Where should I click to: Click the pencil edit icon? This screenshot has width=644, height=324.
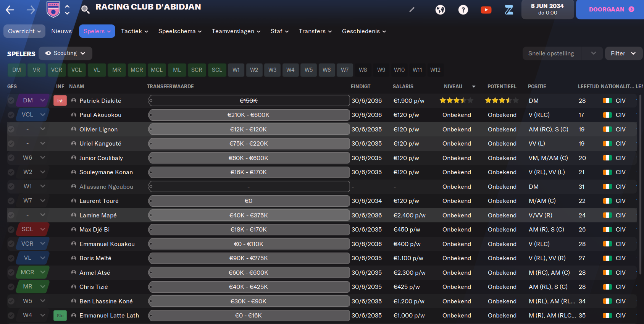pos(412,10)
